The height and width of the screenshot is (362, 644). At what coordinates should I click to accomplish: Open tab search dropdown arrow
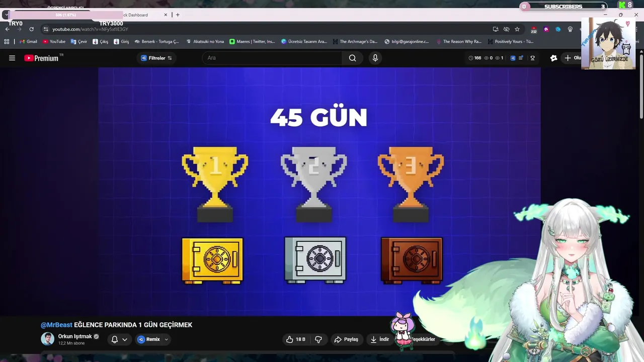tap(6, 15)
